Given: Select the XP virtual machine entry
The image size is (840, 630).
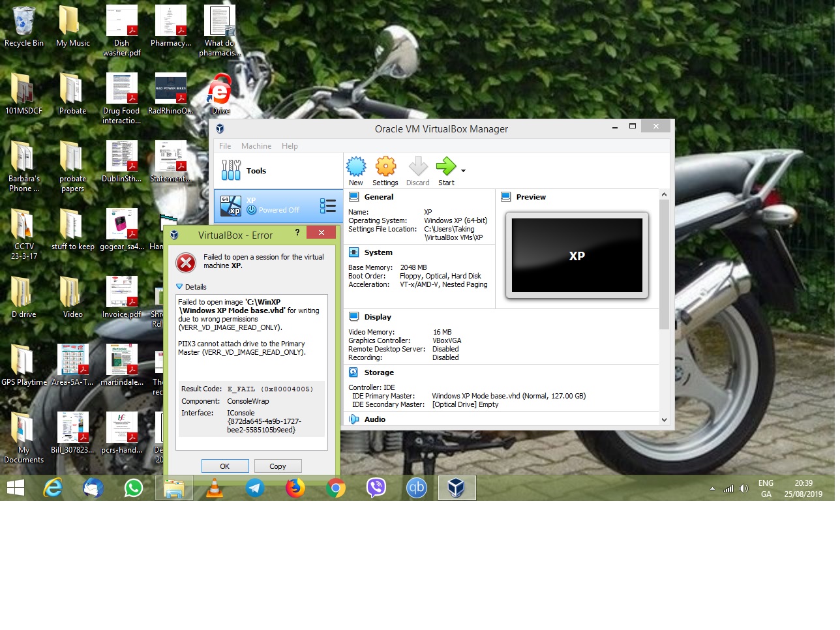Looking at the screenshot, I should pos(278,206).
